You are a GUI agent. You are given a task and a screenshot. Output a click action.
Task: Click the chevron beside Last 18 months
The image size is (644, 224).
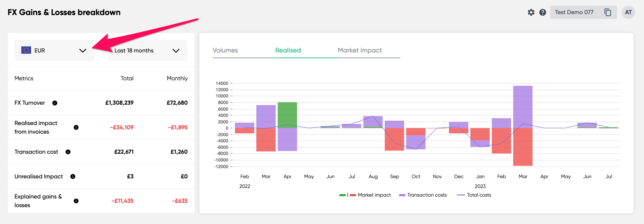[176, 50]
